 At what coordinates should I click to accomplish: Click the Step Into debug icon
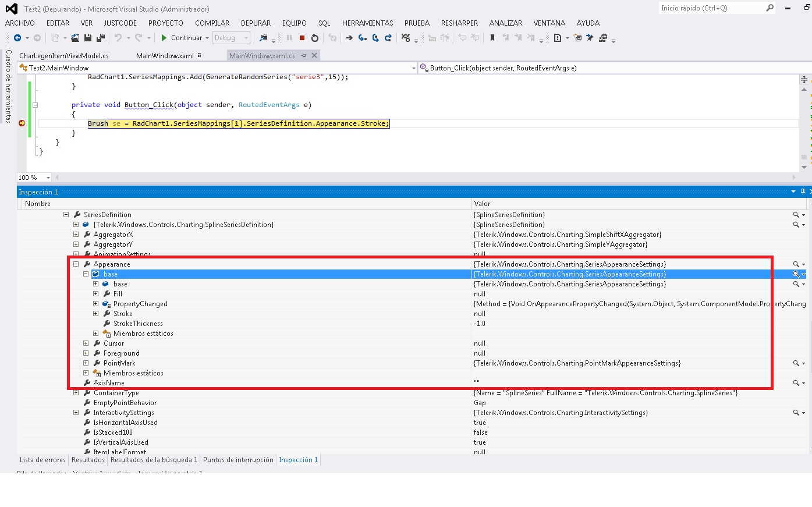point(362,38)
